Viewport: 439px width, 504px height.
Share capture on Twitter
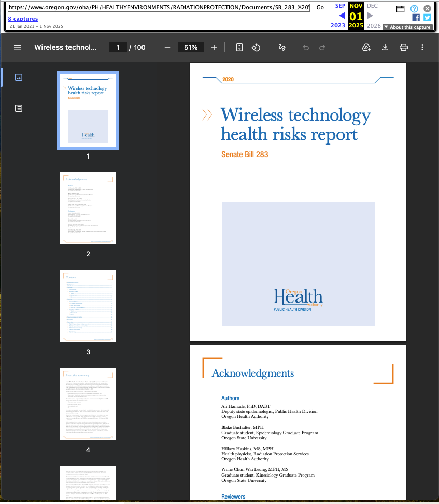point(427,18)
